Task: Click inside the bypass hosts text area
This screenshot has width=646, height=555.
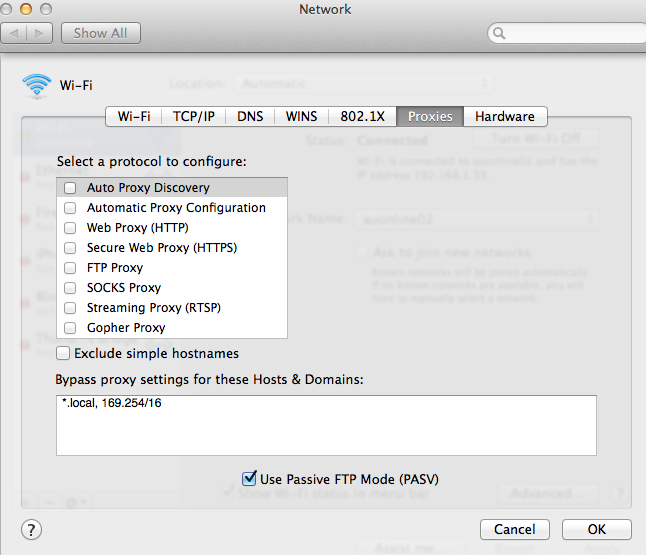Action: coord(326,426)
